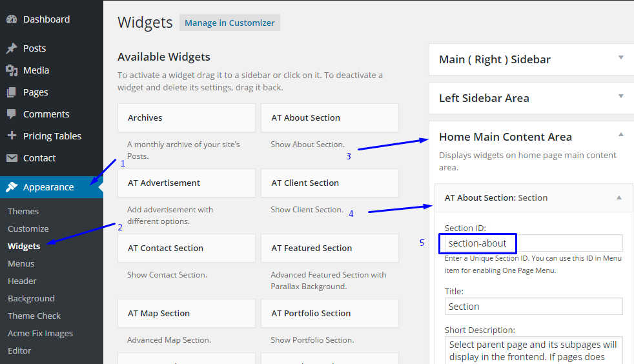Collapse the Home Main Content Area arrow
Viewport: 634px width, 364px height.
coord(620,134)
